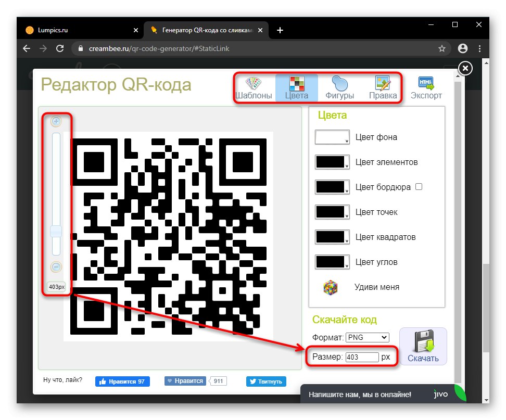The image size is (506, 420).
Task: Click the Скачать download button
Action: click(x=423, y=347)
